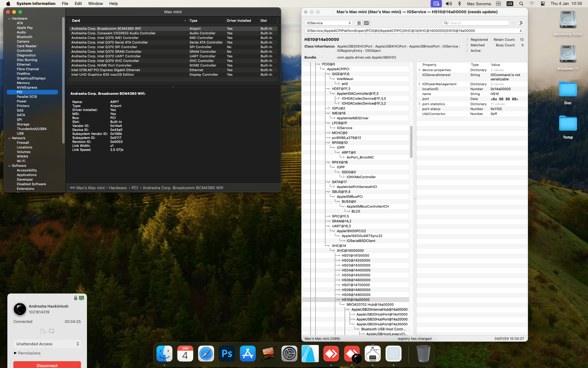The image size is (588, 368).
Task: Toggle the inspector side panel icon
Action: pos(521,23)
